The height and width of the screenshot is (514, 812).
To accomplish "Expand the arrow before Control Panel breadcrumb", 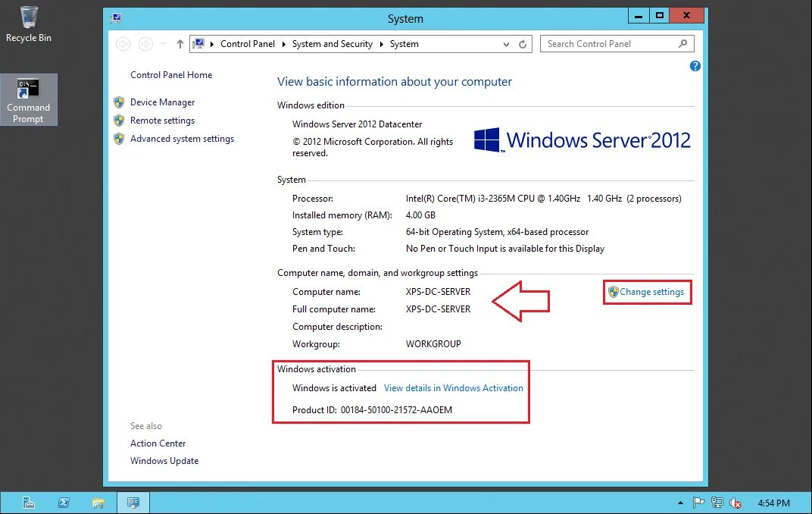I will pos(212,44).
